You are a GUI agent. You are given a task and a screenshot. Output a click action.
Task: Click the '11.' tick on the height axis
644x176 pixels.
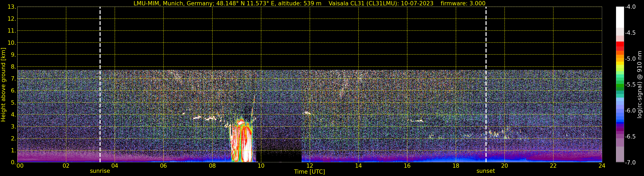[x=12, y=31]
